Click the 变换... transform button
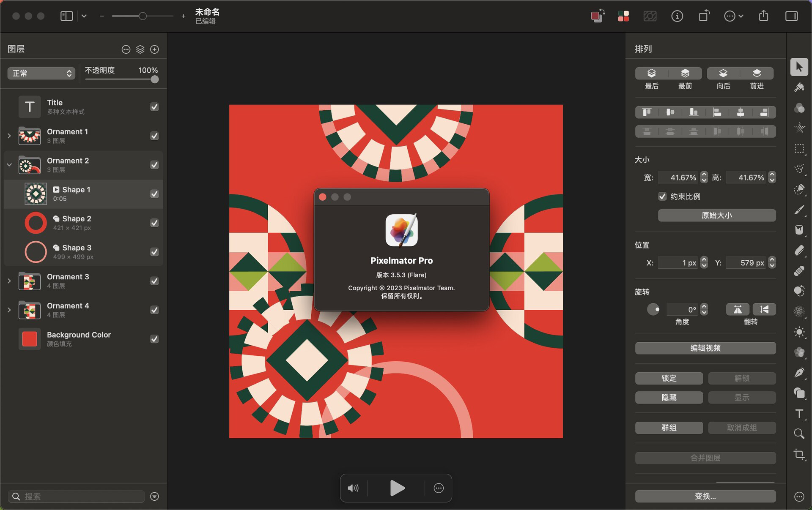The height and width of the screenshot is (510, 812). 705,496
